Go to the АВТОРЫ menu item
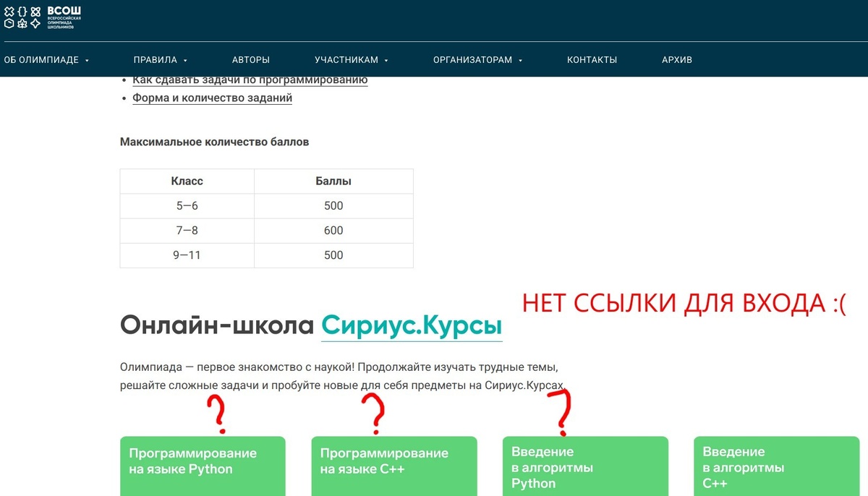The width and height of the screenshot is (868, 496). point(251,60)
